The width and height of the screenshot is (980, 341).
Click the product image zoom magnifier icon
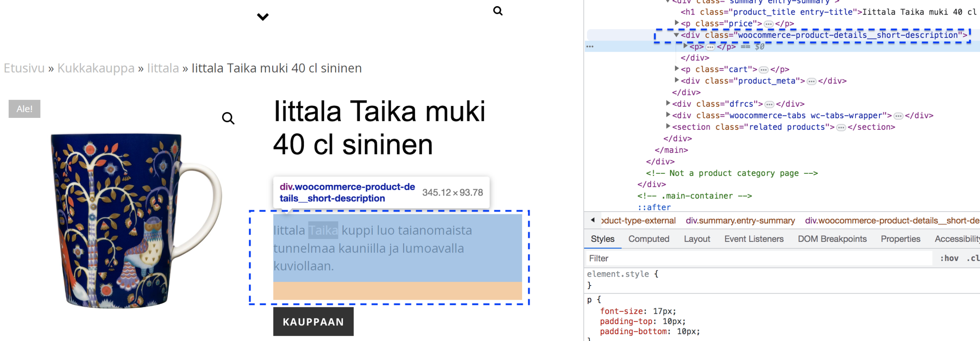228,118
